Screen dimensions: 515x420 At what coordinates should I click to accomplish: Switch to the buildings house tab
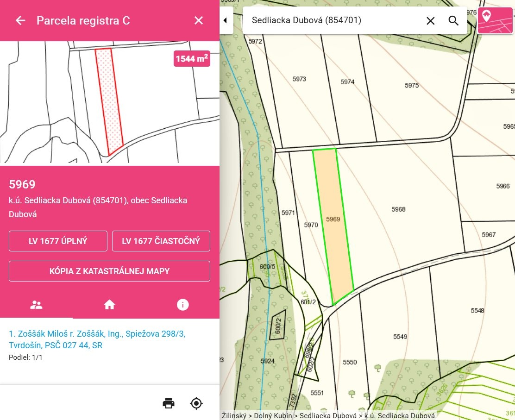[x=109, y=305]
